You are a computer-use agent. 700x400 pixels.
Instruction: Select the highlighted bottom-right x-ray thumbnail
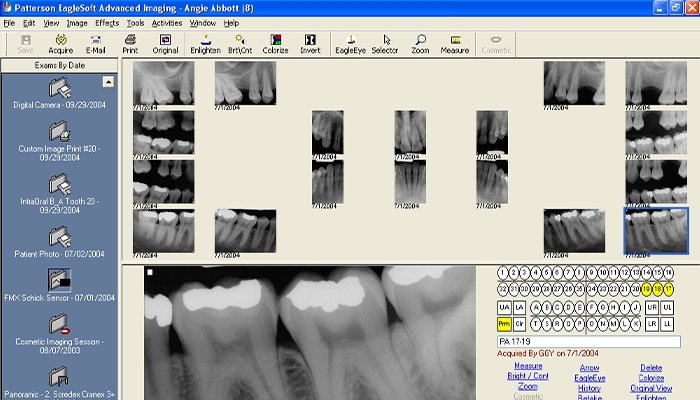point(656,230)
